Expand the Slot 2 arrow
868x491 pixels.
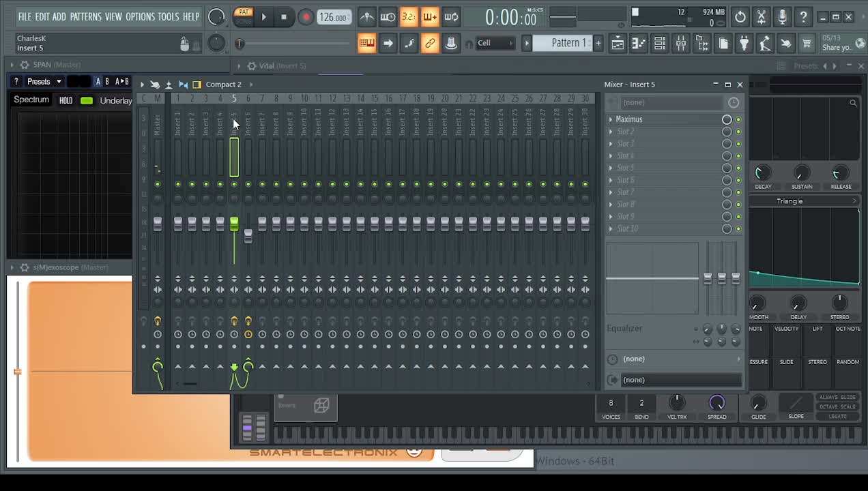(x=611, y=132)
